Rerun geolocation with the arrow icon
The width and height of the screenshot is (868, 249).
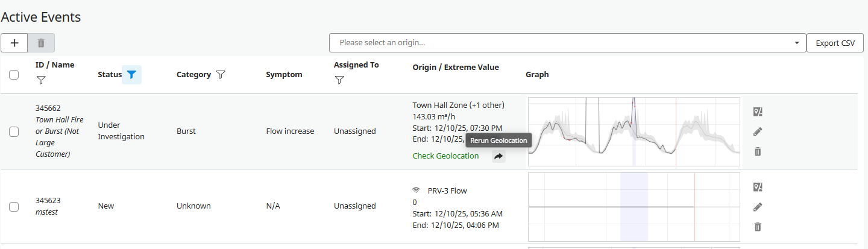pyautogui.click(x=498, y=156)
